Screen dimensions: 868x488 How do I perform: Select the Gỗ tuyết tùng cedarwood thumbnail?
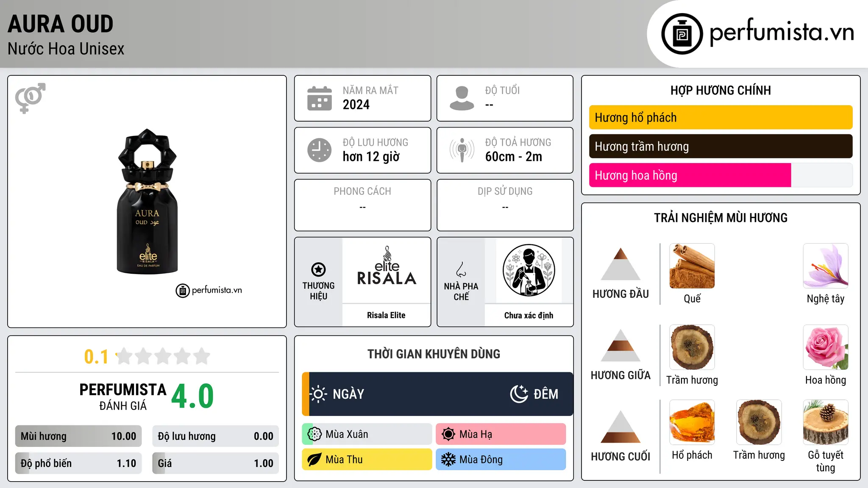(x=826, y=422)
